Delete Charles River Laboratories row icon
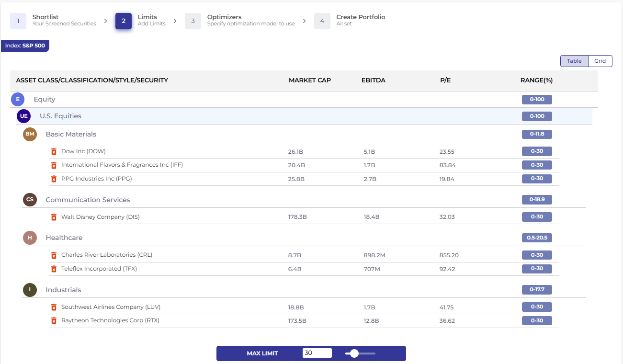623x364 pixels. click(x=54, y=255)
